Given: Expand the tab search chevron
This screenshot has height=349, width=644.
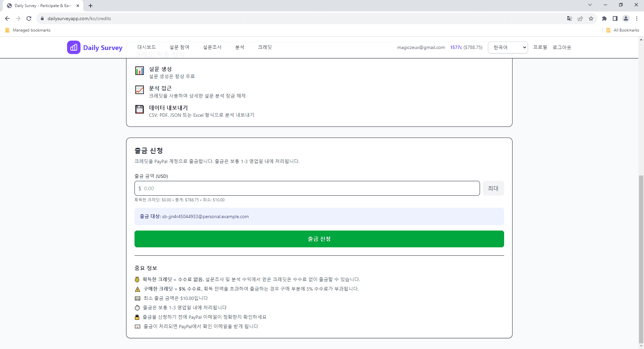Looking at the screenshot, I should 590,5.
